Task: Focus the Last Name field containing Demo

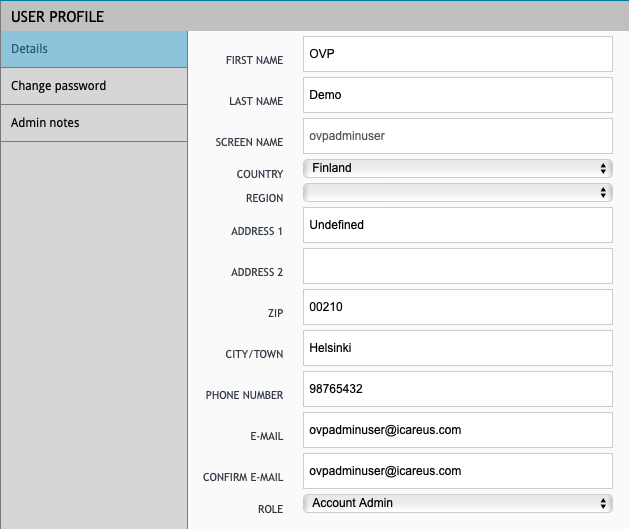Action: click(x=456, y=95)
